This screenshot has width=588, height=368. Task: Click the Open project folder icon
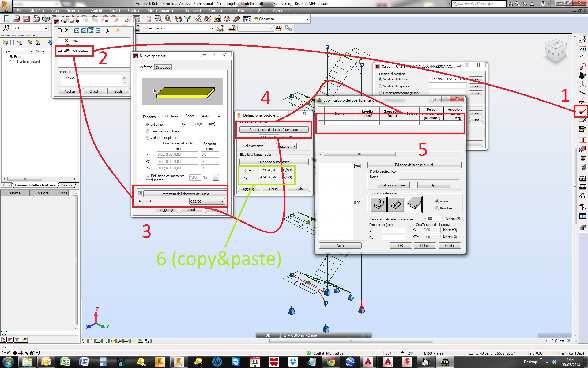click(17, 19)
